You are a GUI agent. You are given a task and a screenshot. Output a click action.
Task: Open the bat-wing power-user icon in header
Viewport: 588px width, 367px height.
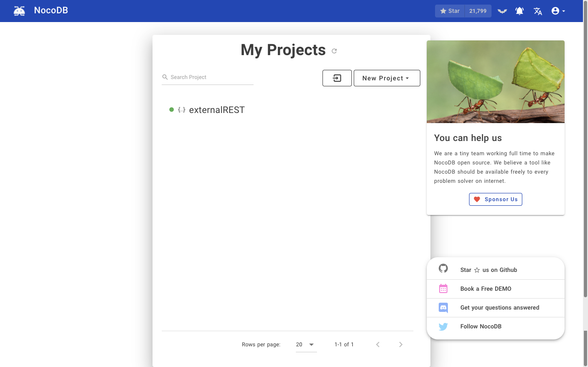502,11
